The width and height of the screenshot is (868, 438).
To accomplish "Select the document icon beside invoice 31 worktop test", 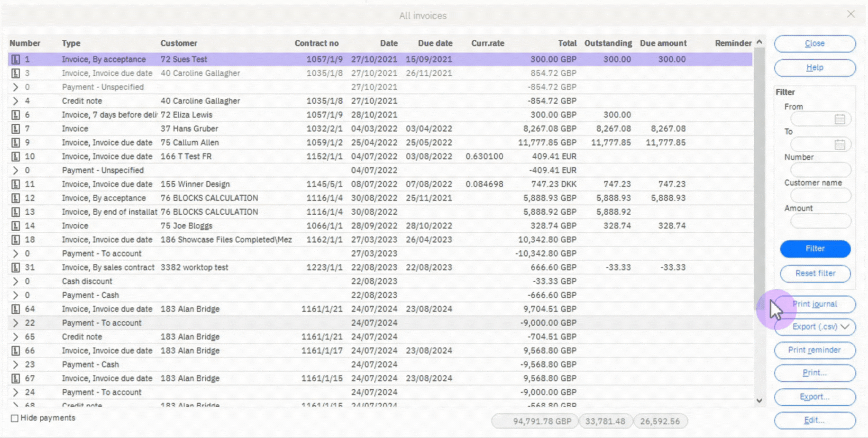I will coord(15,267).
